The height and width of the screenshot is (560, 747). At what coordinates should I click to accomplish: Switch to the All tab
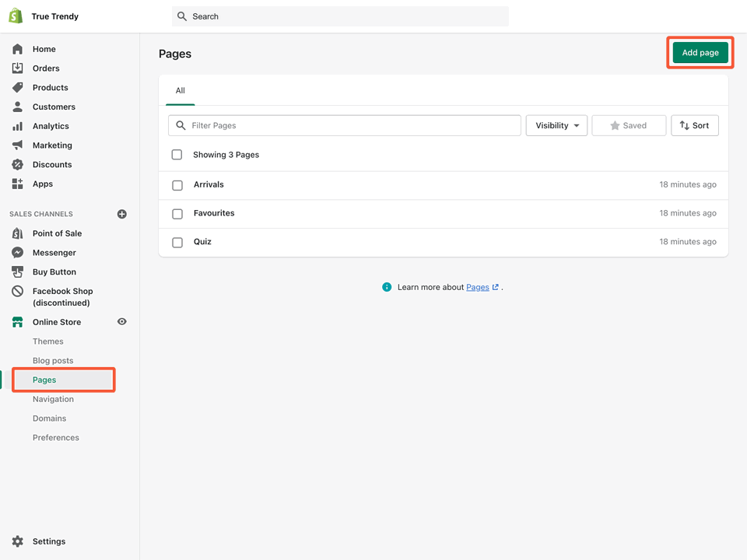point(180,91)
